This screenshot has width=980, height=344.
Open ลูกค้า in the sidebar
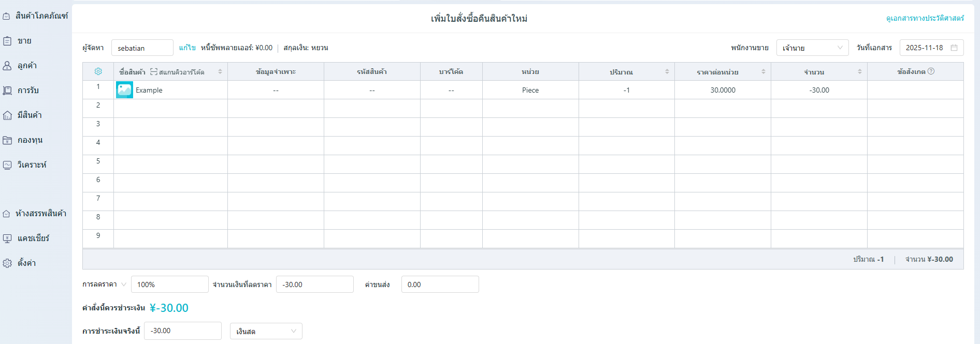click(x=27, y=66)
